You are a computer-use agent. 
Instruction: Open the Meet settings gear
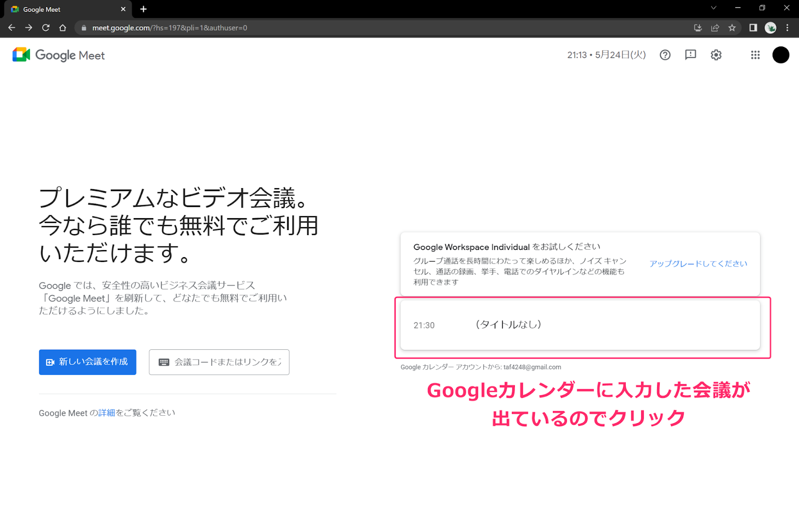(x=716, y=55)
